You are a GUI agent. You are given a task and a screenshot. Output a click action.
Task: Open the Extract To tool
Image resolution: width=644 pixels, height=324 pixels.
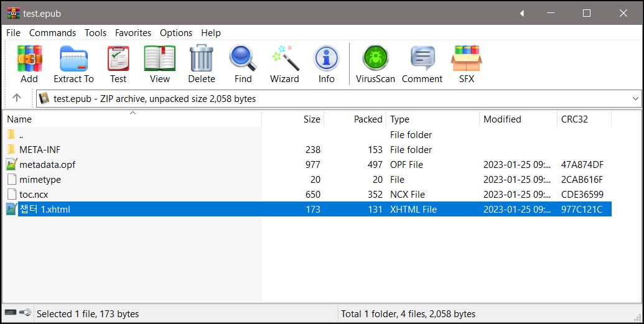click(x=73, y=63)
